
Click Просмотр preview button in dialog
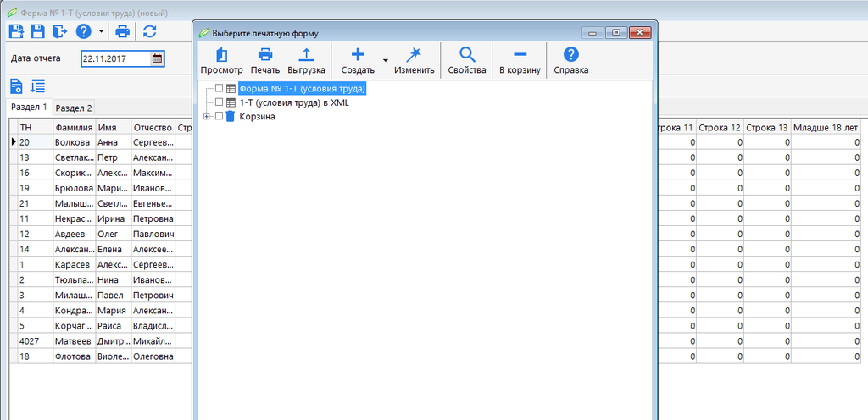(x=221, y=61)
